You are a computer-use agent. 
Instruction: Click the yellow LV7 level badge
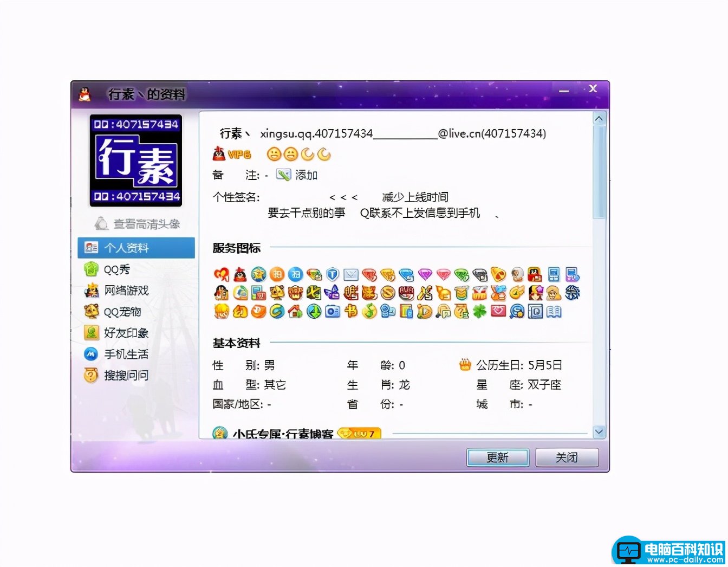tap(359, 434)
